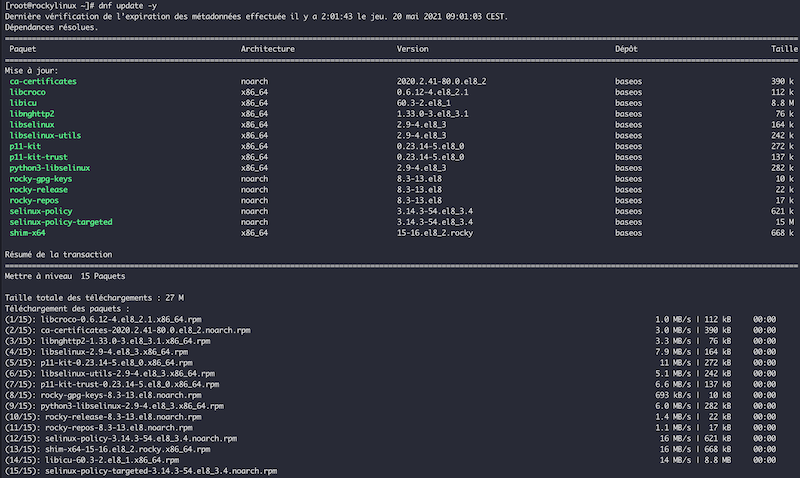The height and width of the screenshot is (478, 800).
Task: Click the selinux-policy package name
Action: (x=40, y=211)
